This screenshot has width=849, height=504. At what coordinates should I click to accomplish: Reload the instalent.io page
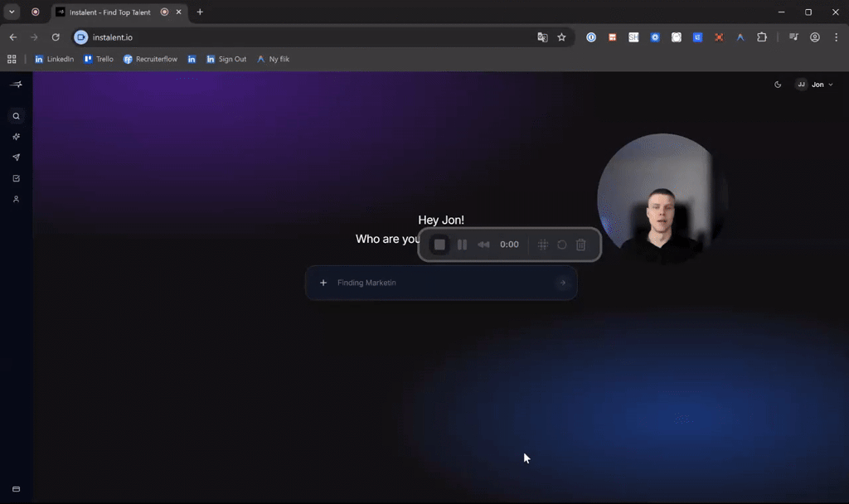[56, 37]
